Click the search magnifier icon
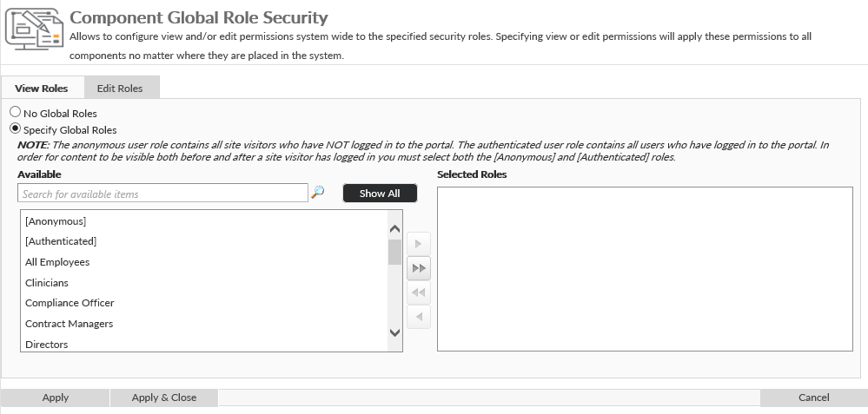The width and height of the screenshot is (868, 414). click(318, 193)
